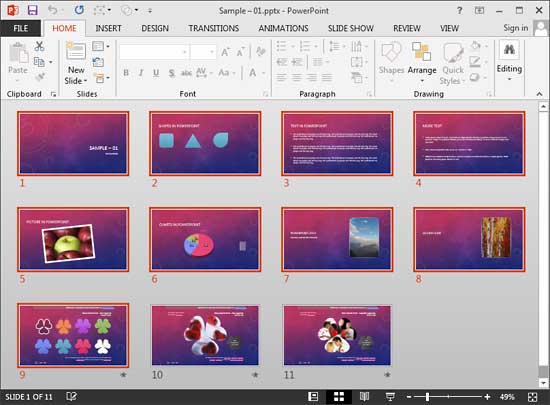Open the Slide Layout dropdown

(x=101, y=46)
